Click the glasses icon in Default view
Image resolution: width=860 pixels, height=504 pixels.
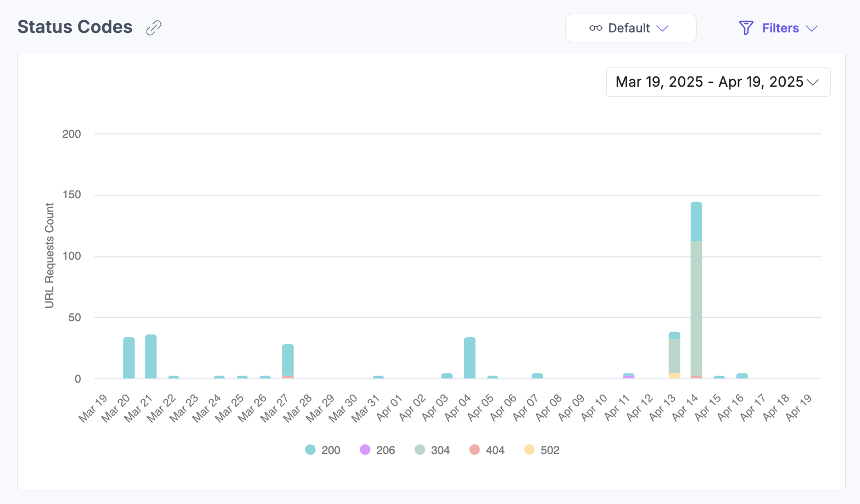pos(596,28)
